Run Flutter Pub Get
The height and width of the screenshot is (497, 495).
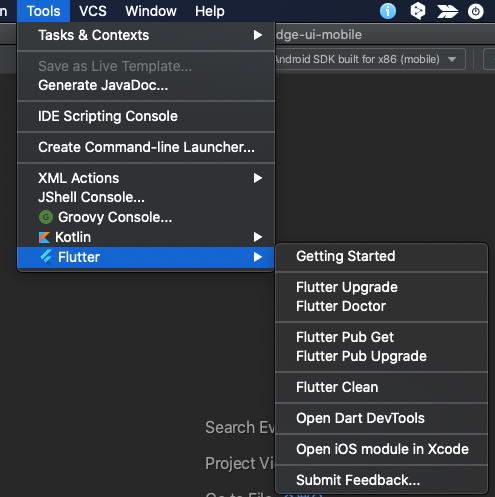pyautogui.click(x=382, y=337)
